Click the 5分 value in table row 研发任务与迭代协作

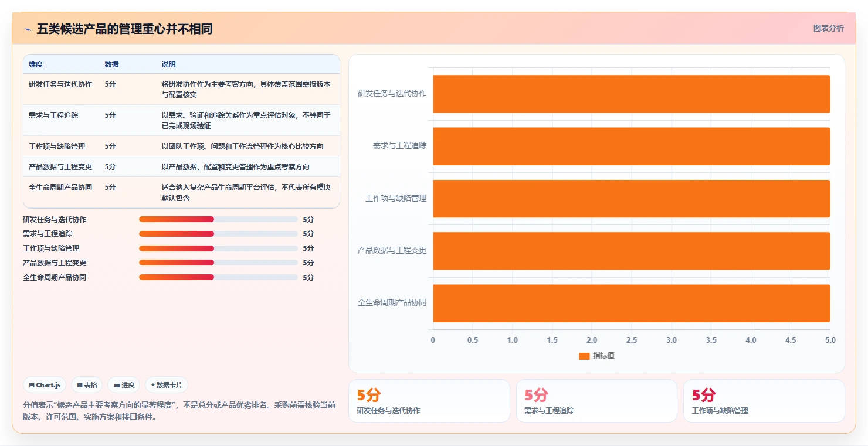pos(110,84)
